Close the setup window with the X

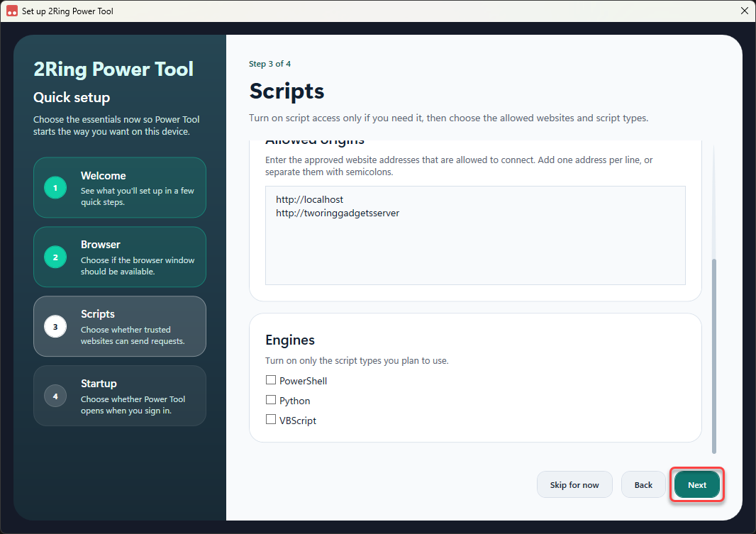click(744, 11)
